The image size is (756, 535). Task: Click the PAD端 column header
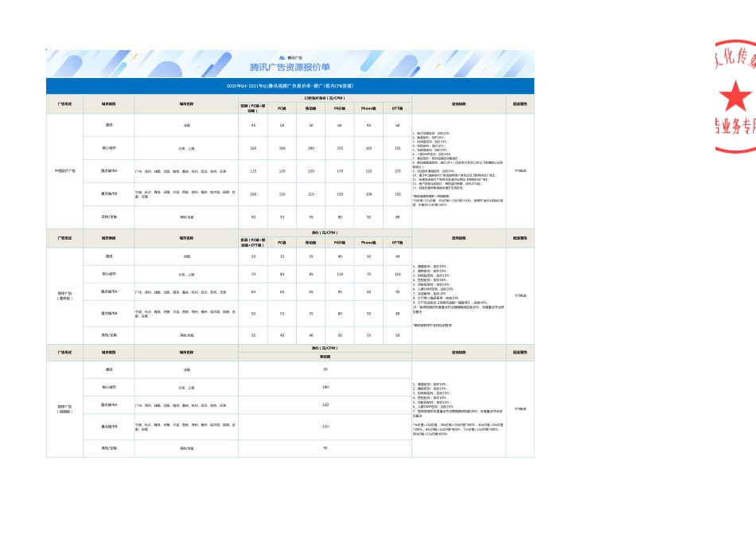click(340, 108)
